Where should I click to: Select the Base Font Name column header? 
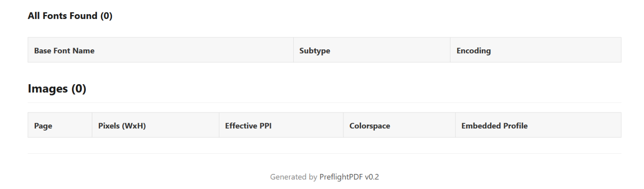(64, 51)
